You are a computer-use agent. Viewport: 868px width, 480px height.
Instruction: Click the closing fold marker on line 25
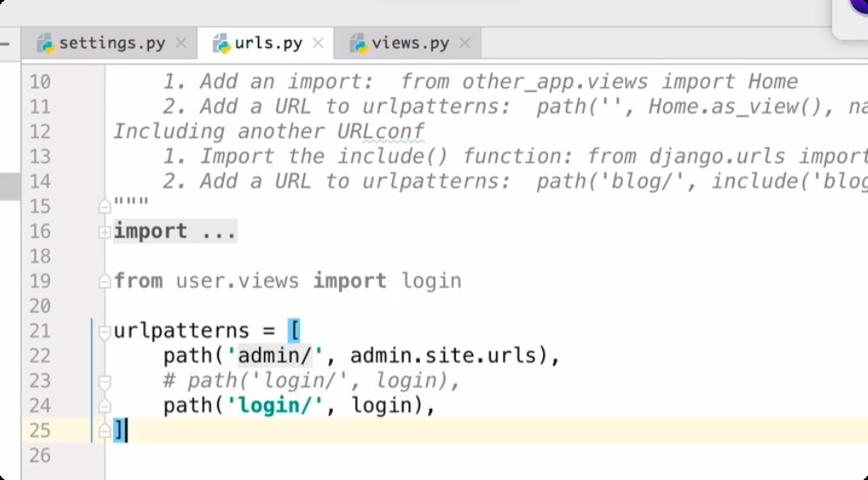coord(104,430)
